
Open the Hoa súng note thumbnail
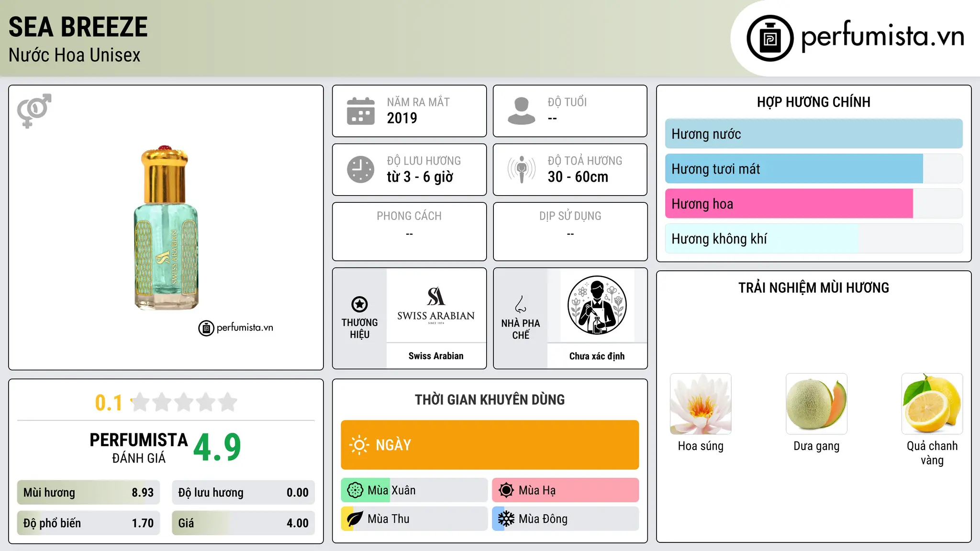701,404
